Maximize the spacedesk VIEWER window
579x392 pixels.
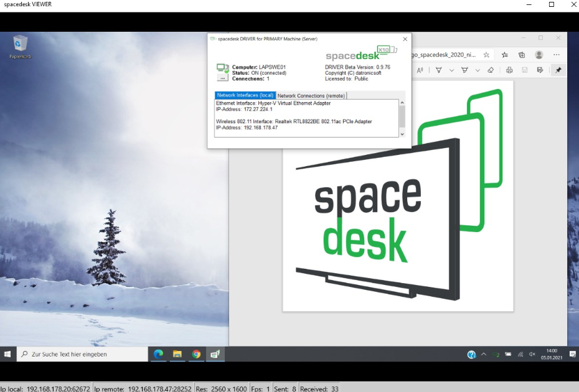(552, 4)
